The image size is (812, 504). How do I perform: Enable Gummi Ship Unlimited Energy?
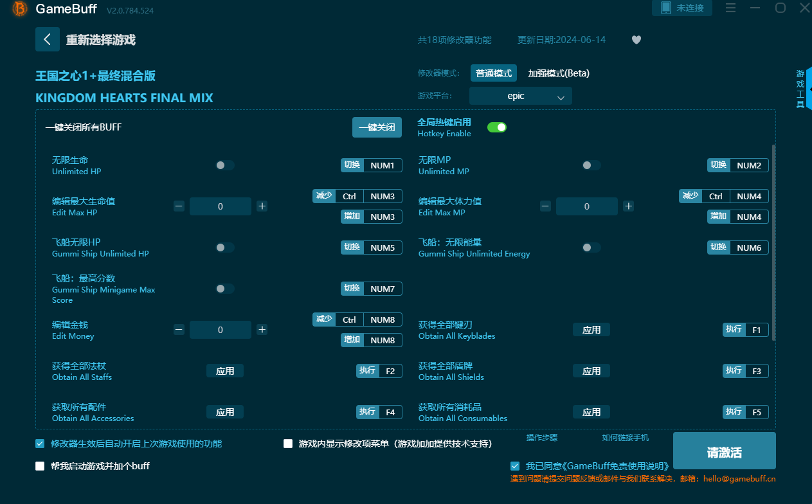pos(591,248)
